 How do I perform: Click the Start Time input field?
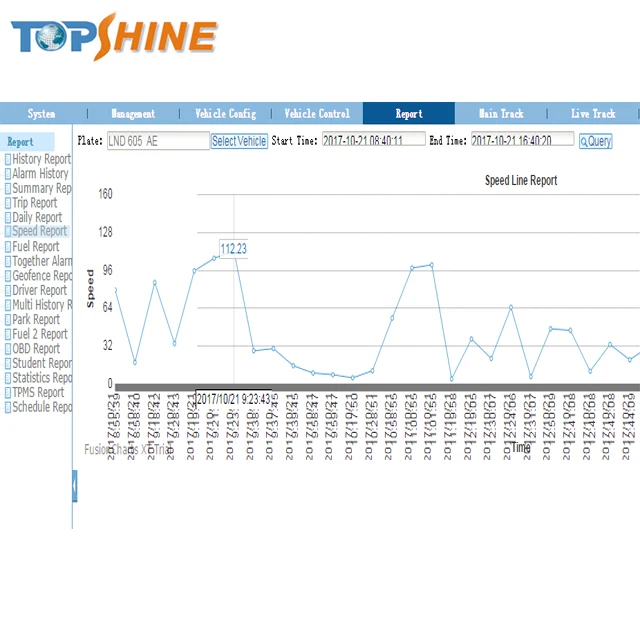[x=373, y=139]
